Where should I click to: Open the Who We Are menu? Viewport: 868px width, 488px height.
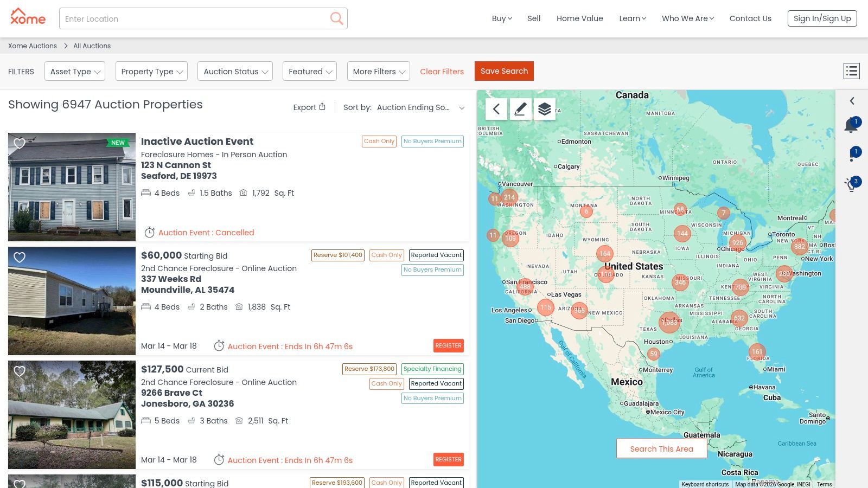pos(688,18)
